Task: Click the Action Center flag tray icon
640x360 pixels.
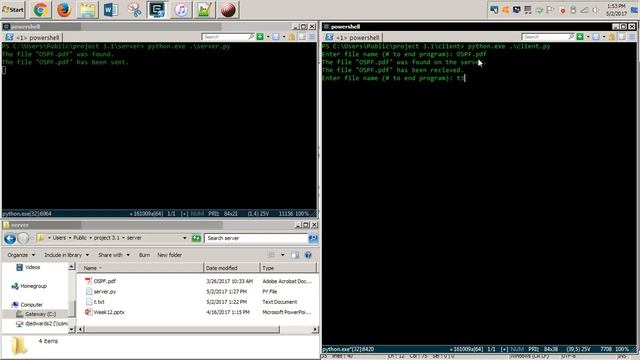Action: point(550,10)
